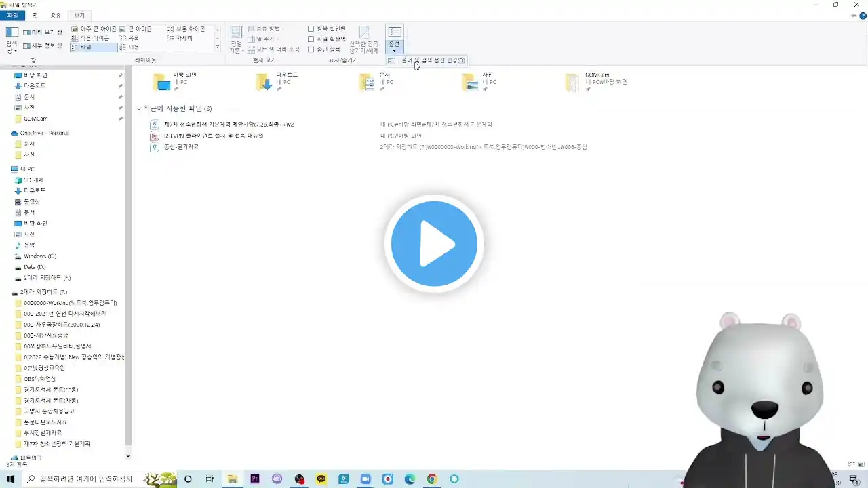Select Large icons (큰 아이콘) layout
The width and height of the screenshot is (868, 488).
click(136, 29)
